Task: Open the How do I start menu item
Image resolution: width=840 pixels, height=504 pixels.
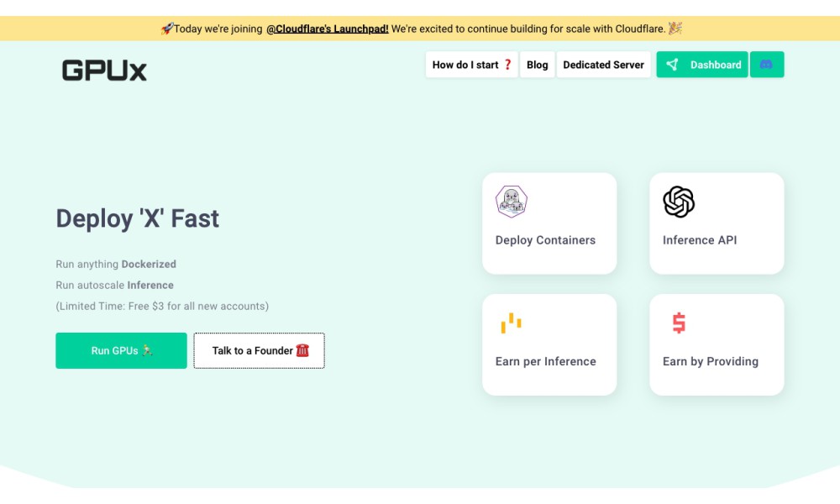Action: [471, 65]
